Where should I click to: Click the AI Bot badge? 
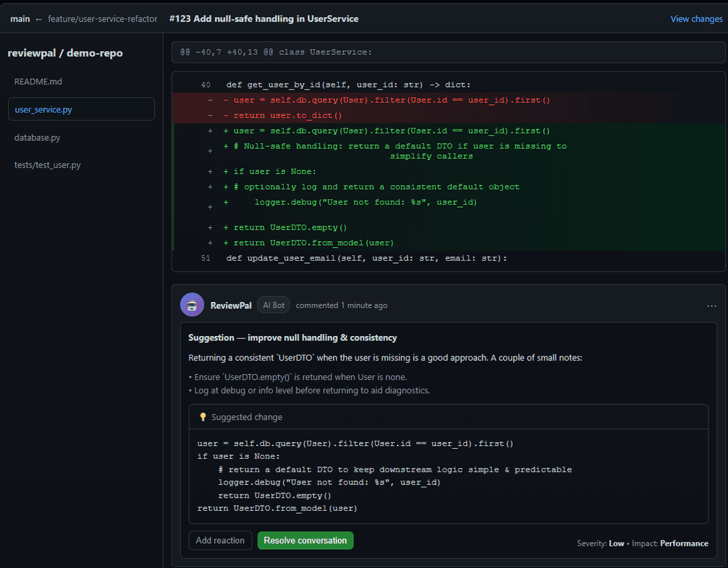coord(274,305)
